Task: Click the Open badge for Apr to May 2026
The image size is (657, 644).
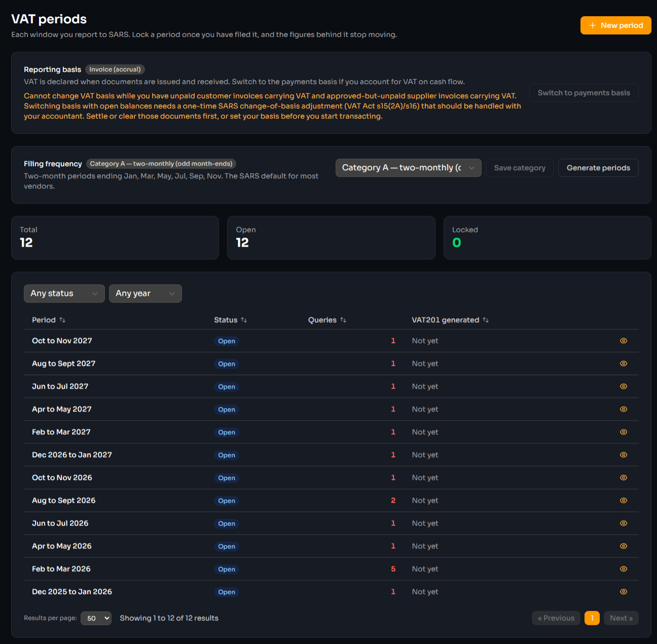Action: (227, 546)
